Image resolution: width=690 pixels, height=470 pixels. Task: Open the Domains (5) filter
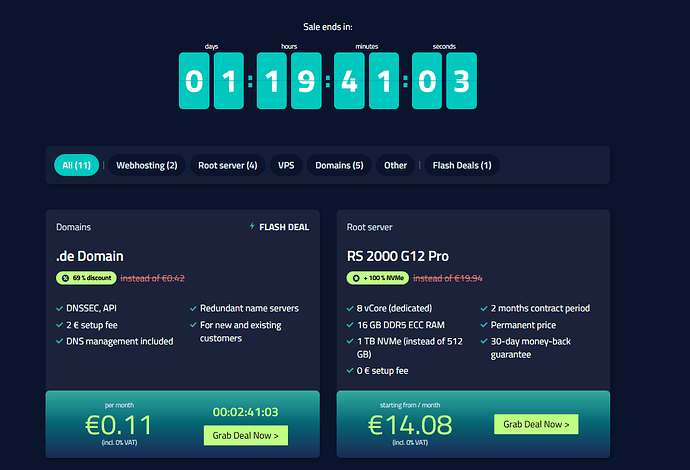click(x=339, y=165)
